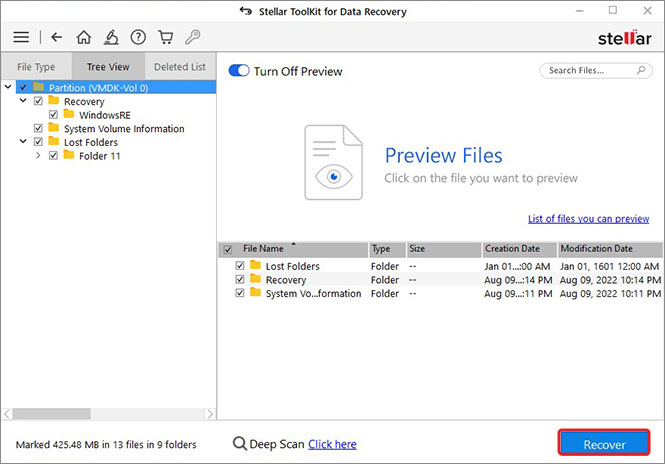665x464 pixels.
Task: Collapse the Partition (VMDK-Vol 0) node
Action: (x=8, y=87)
